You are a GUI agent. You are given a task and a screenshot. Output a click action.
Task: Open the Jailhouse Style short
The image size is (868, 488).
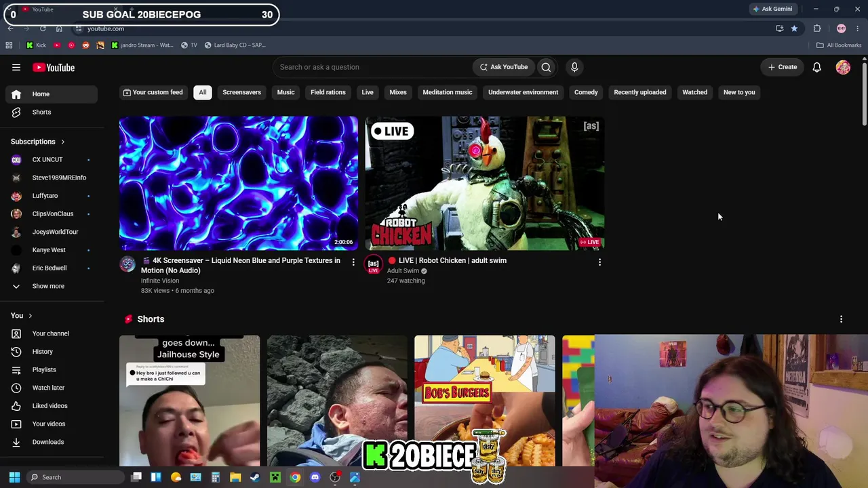[x=189, y=401]
